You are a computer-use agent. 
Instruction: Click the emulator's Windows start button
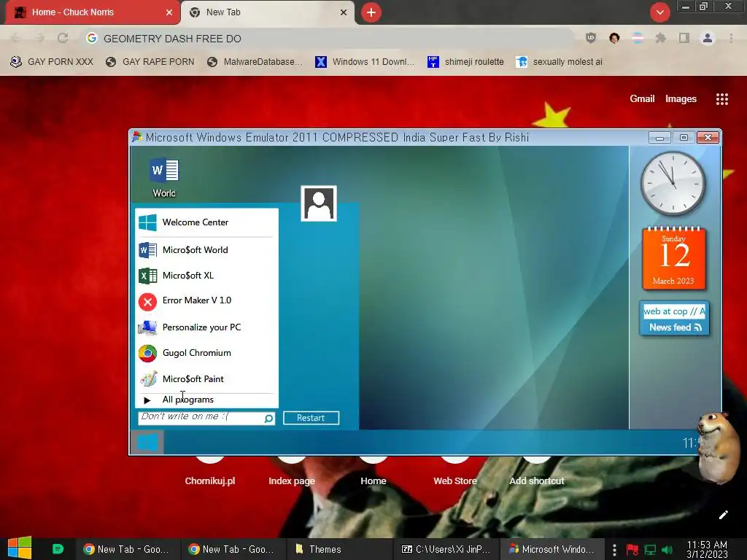coord(147,443)
